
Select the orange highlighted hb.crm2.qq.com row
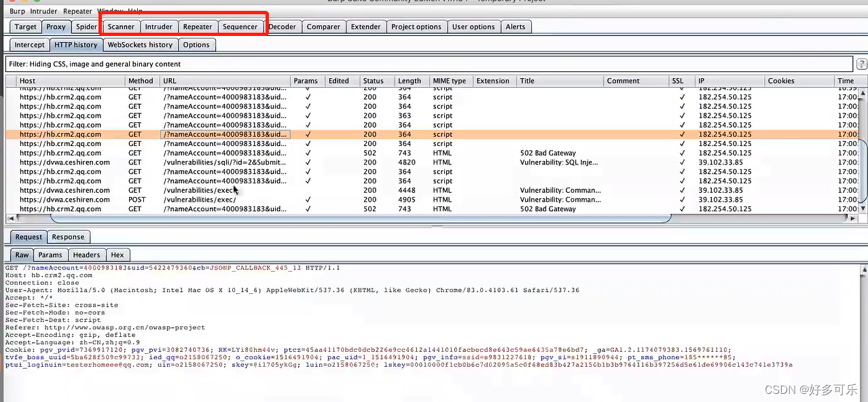click(432, 134)
